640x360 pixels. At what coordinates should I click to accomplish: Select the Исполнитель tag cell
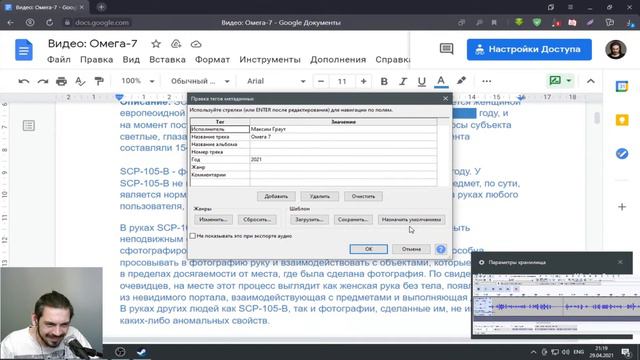pos(220,129)
